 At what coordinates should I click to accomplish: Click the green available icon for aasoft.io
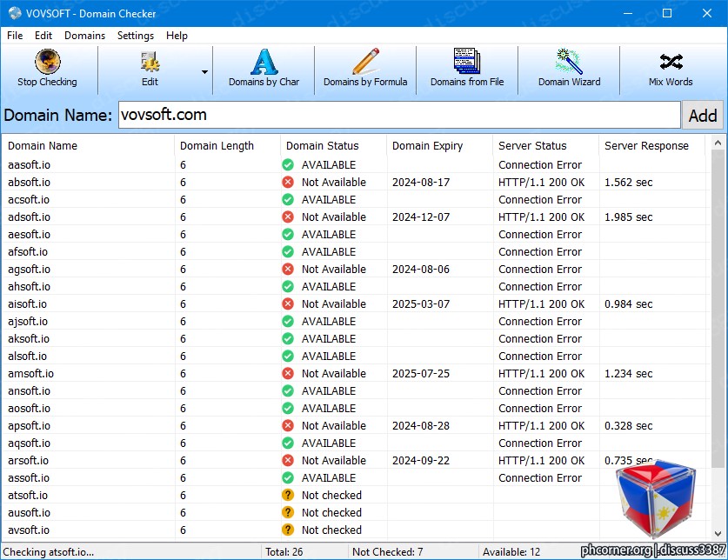pyautogui.click(x=288, y=164)
